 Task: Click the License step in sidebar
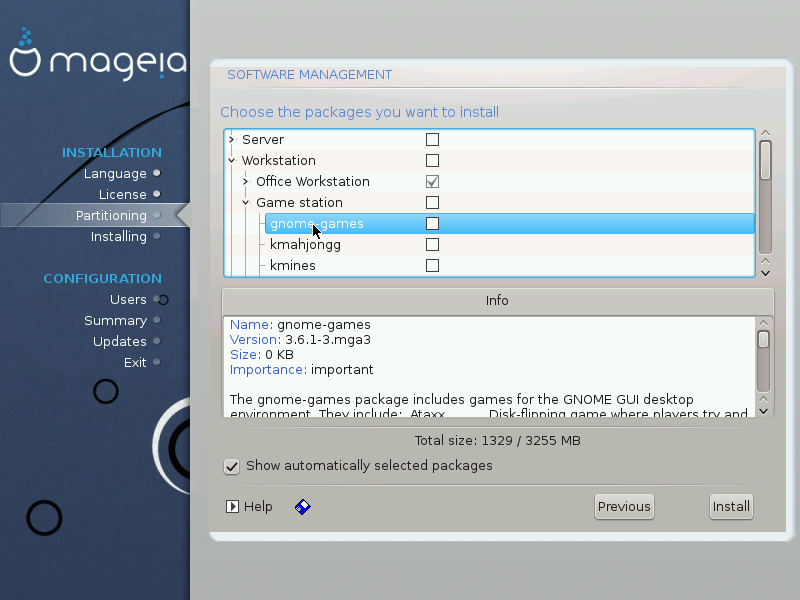pyautogui.click(x=122, y=194)
